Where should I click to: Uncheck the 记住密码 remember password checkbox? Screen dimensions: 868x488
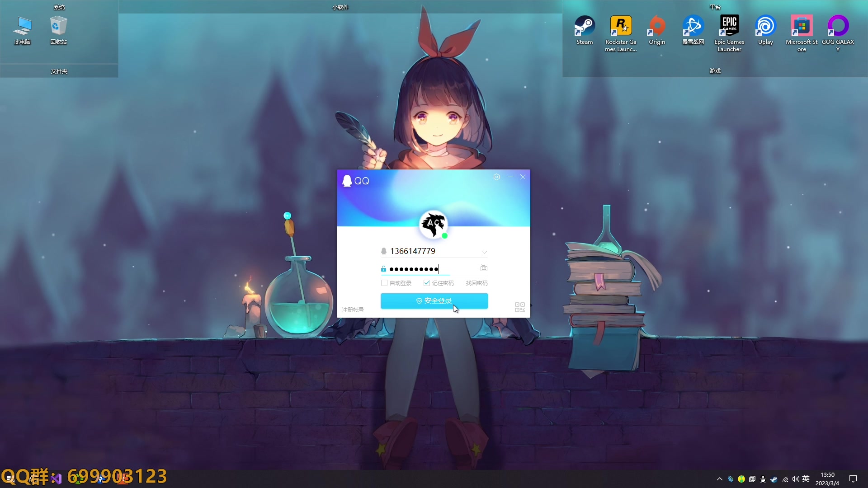[x=426, y=283]
